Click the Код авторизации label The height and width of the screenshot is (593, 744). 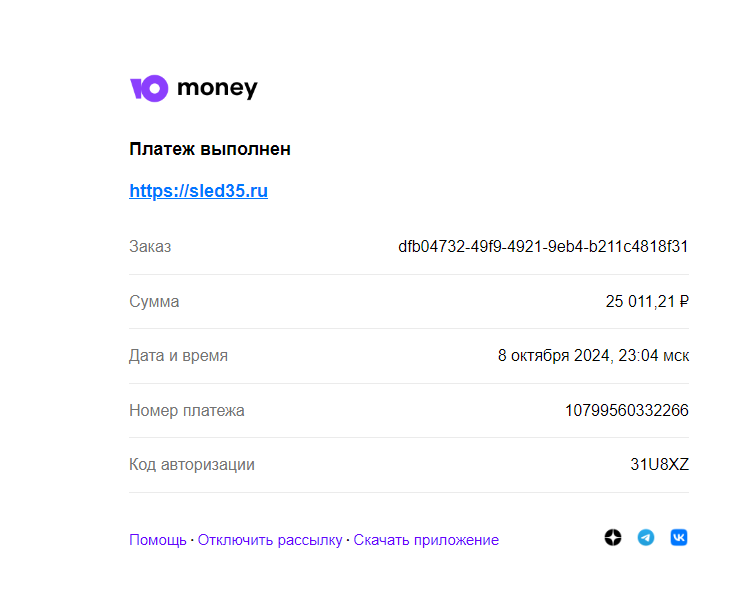click(191, 464)
